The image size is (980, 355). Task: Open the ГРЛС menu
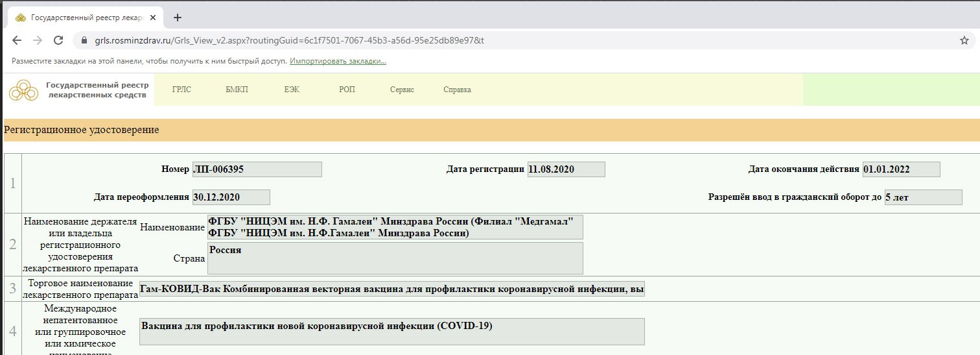click(x=181, y=90)
